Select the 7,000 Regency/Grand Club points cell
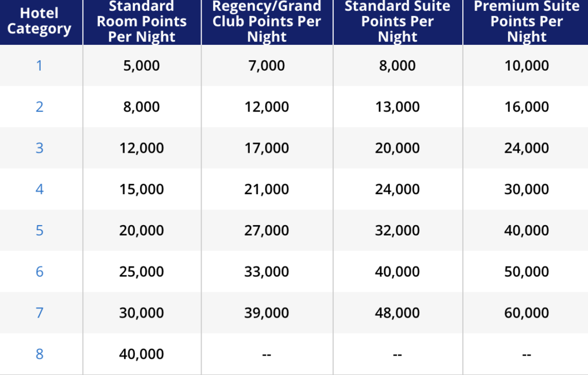 (x=266, y=65)
